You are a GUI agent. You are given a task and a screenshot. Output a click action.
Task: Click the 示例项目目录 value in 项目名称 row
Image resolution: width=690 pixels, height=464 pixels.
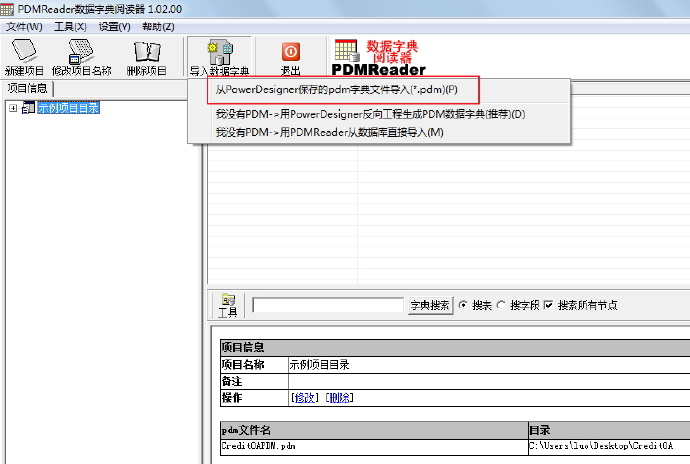coord(319,365)
